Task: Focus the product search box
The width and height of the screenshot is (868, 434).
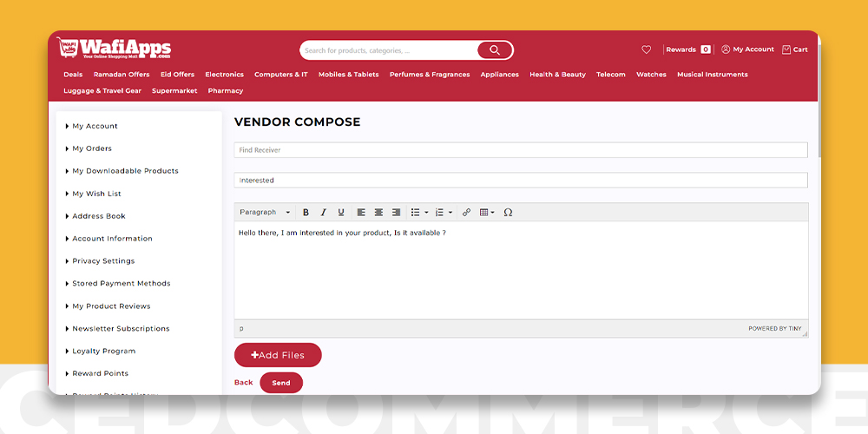Action: click(389, 50)
